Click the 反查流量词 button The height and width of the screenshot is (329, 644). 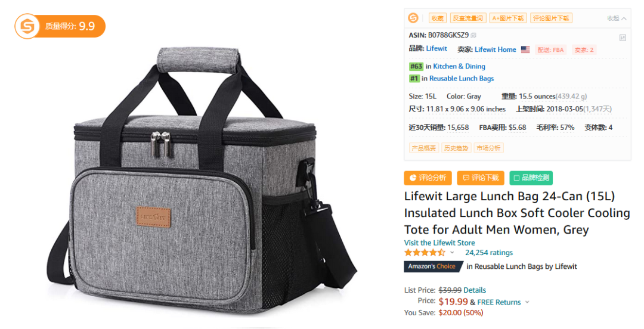coord(468,18)
